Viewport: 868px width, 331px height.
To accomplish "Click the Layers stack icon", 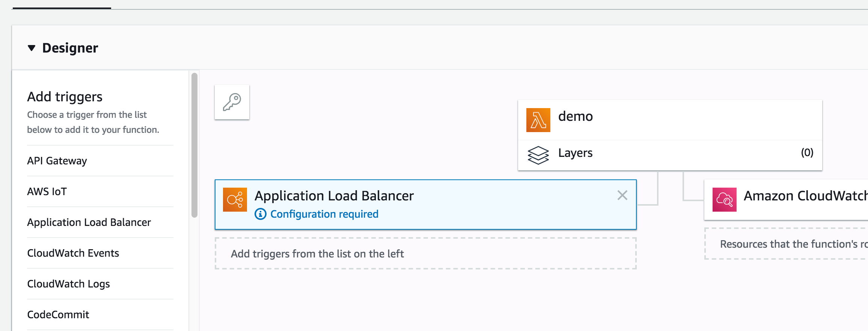I will 538,155.
